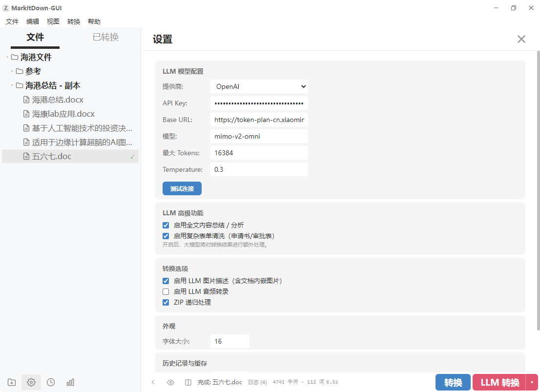Select file 基于人工智能技术的投资决...

pyautogui.click(x=70, y=128)
